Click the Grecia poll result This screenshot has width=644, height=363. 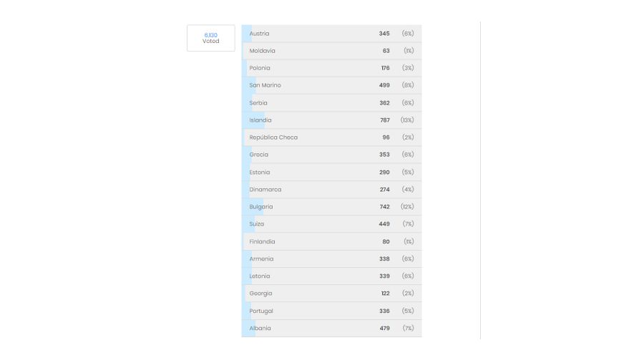click(x=331, y=155)
